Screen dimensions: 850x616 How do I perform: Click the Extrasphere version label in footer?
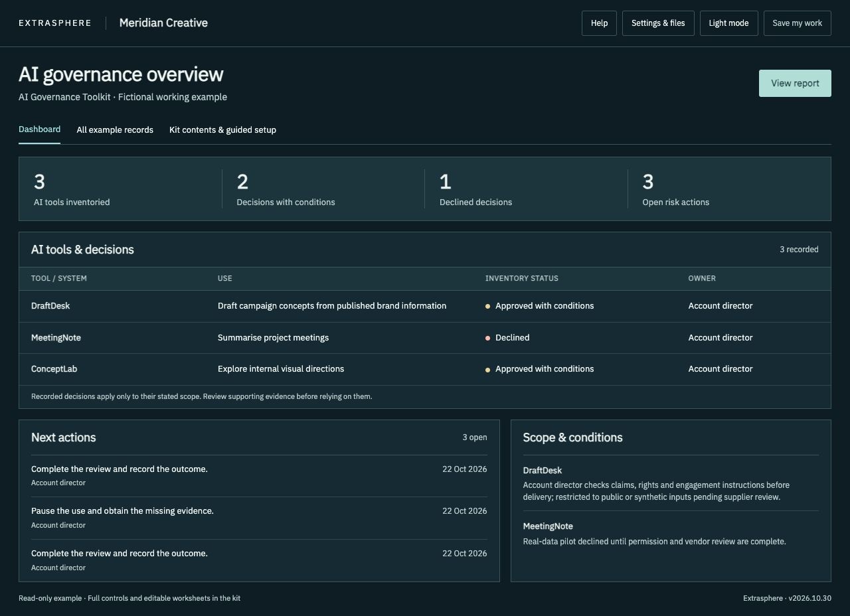787,599
